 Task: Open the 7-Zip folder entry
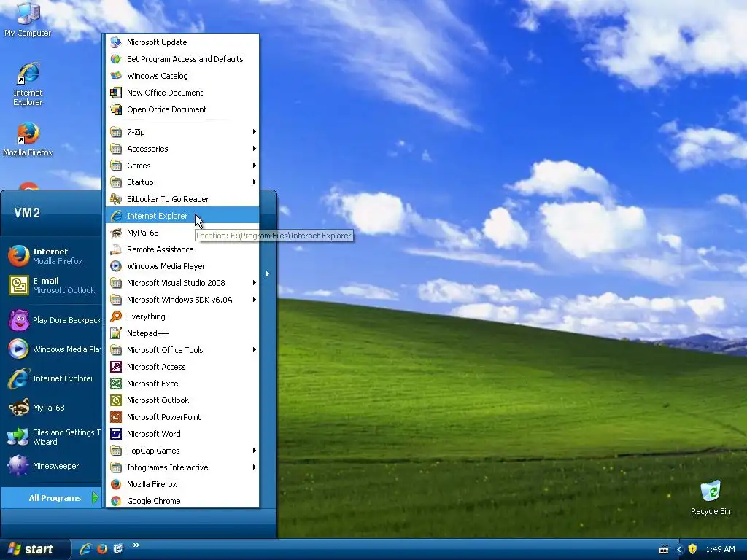point(182,132)
